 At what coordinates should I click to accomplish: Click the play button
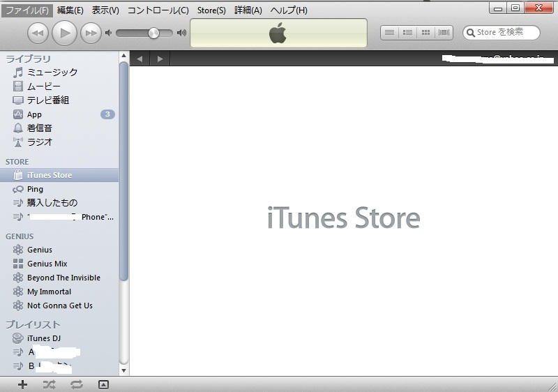pos(64,33)
